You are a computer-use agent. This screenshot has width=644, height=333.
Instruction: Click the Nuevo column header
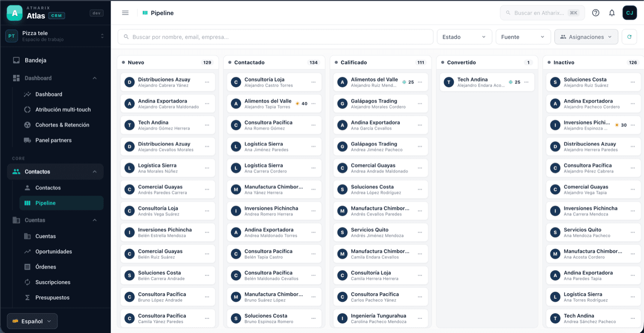pyautogui.click(x=168, y=62)
